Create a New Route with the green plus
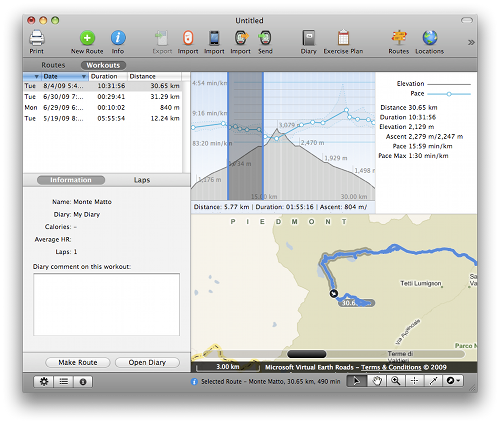Screen dimensions: 500x424 click(x=87, y=38)
